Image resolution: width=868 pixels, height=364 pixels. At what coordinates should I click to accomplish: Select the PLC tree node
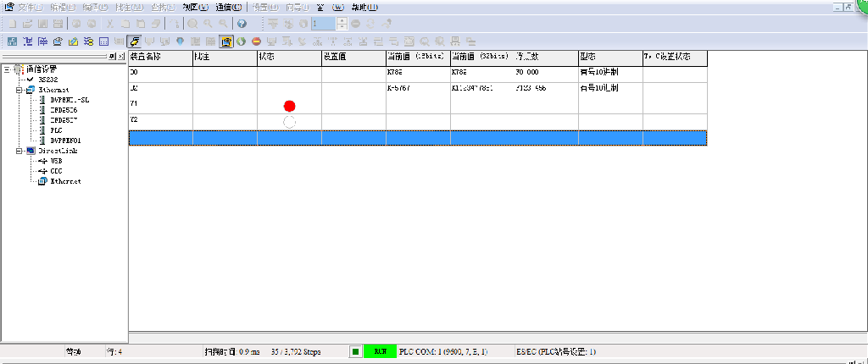56,130
